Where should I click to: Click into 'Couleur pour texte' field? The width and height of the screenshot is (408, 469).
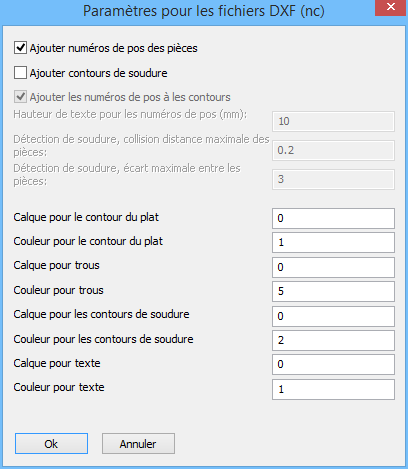point(333,389)
